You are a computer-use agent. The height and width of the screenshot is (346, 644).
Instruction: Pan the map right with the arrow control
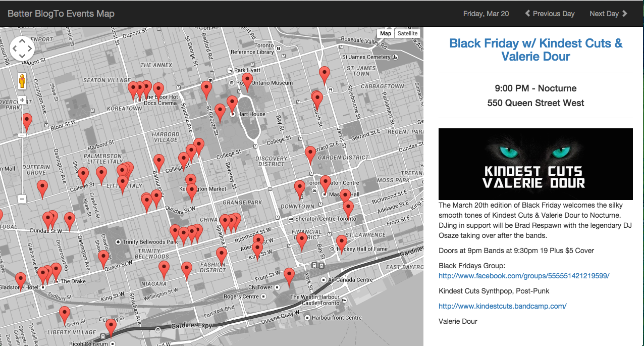30,49
